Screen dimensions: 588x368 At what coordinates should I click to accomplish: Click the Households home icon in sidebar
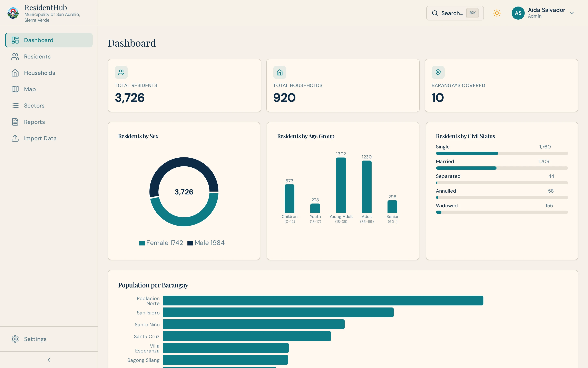click(x=15, y=73)
